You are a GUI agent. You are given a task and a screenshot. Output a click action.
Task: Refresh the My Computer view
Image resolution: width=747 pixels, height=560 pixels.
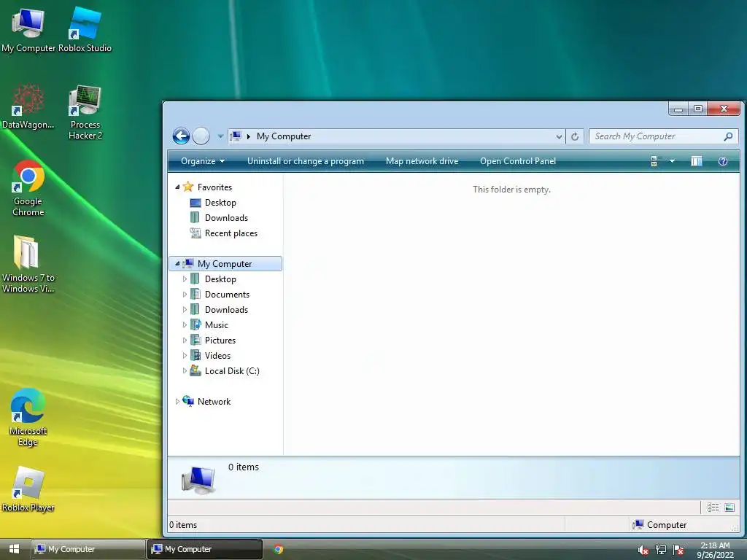(575, 136)
